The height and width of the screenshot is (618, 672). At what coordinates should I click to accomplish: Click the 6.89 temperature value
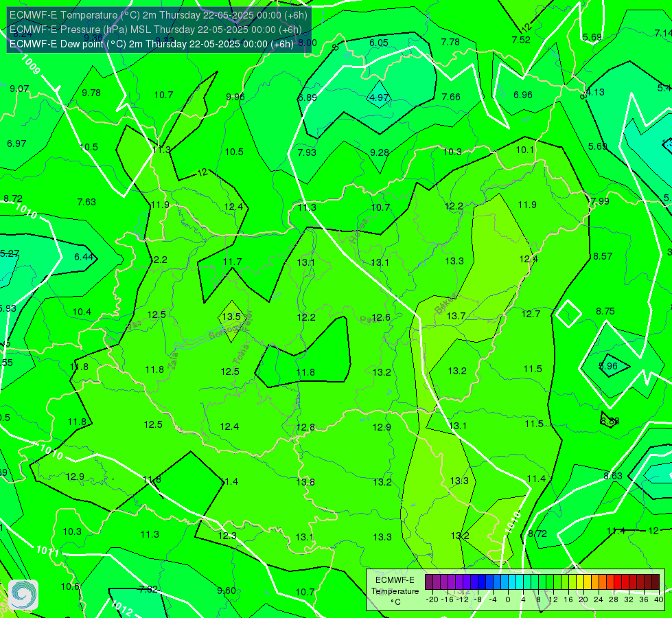[x=308, y=98]
